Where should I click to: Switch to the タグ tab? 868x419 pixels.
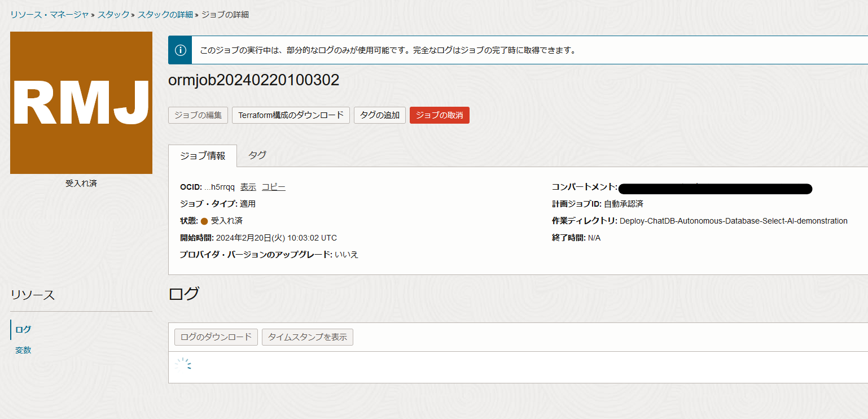coord(257,155)
